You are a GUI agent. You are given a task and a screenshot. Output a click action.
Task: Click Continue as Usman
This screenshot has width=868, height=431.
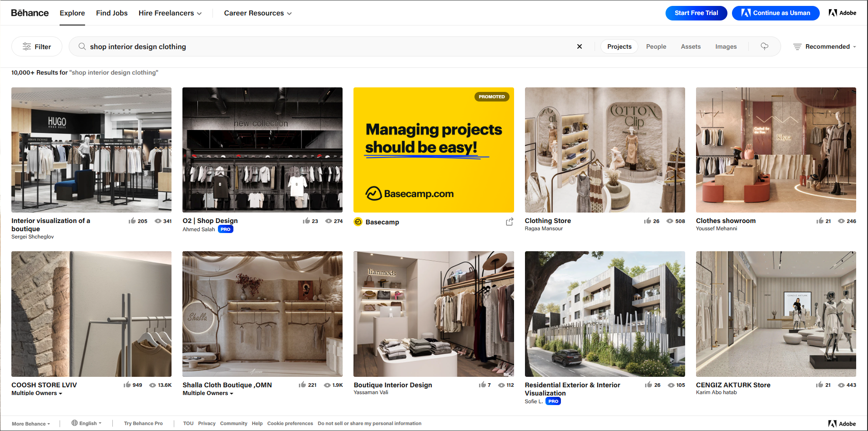pos(776,13)
